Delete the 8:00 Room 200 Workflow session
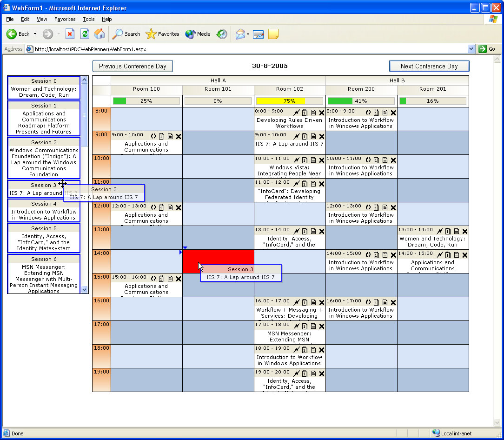This screenshot has height=440, width=504. pyautogui.click(x=393, y=113)
